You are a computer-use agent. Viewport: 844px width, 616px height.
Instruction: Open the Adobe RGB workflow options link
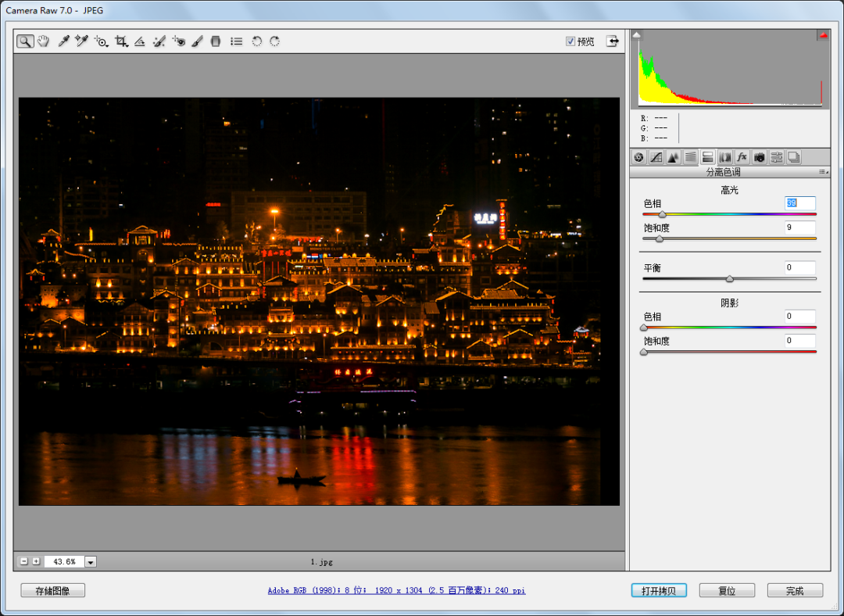click(x=397, y=590)
